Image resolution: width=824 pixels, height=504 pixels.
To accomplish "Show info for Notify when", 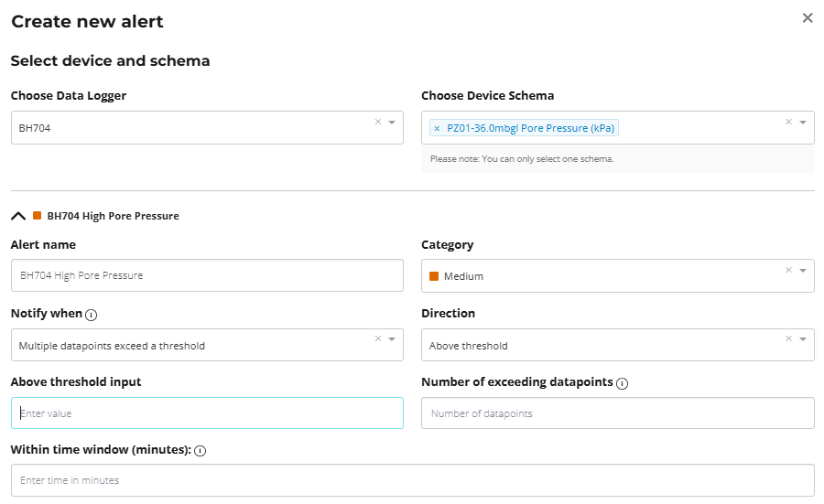I will pyautogui.click(x=92, y=315).
